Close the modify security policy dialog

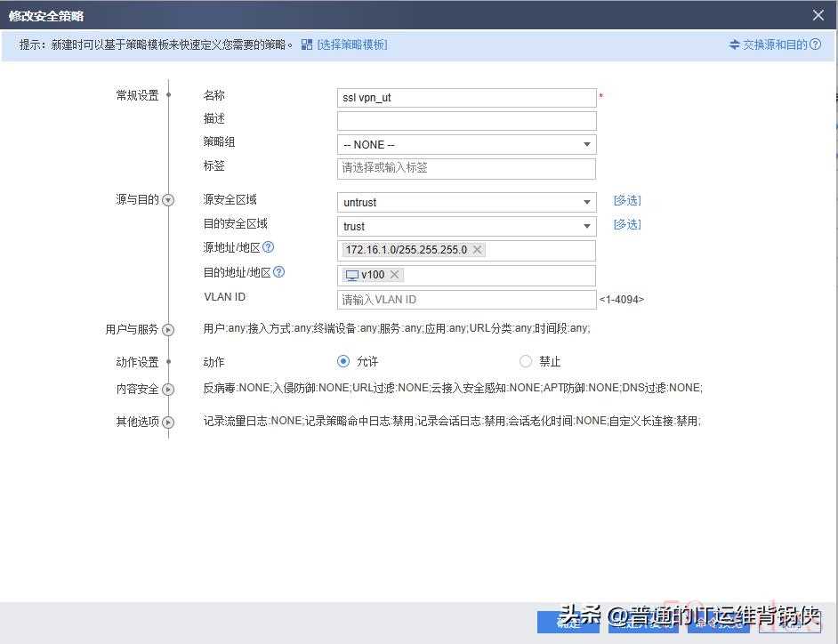818,15
